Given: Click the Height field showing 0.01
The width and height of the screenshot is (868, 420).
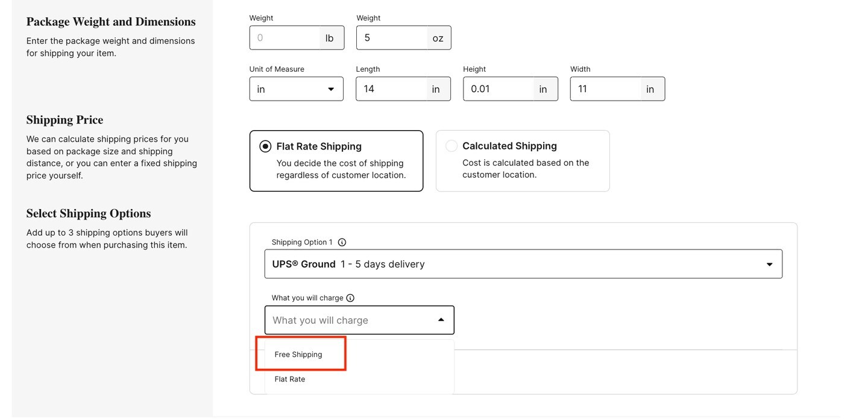Looking at the screenshot, I should 497,89.
